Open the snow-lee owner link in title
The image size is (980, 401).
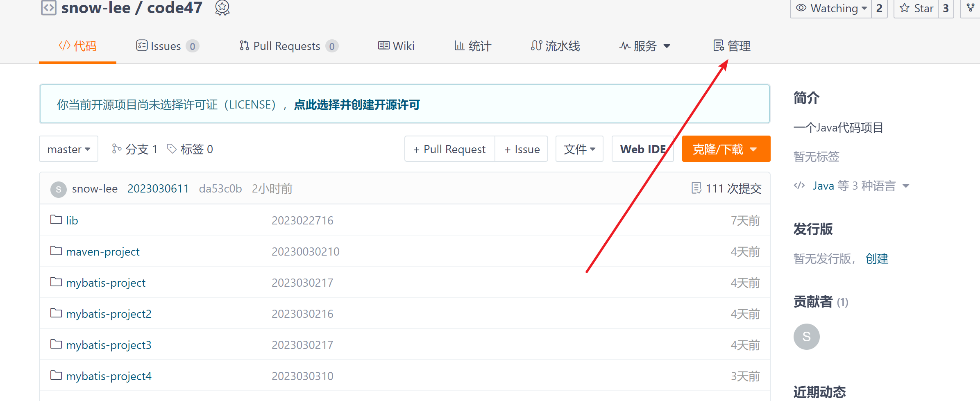coord(96,7)
